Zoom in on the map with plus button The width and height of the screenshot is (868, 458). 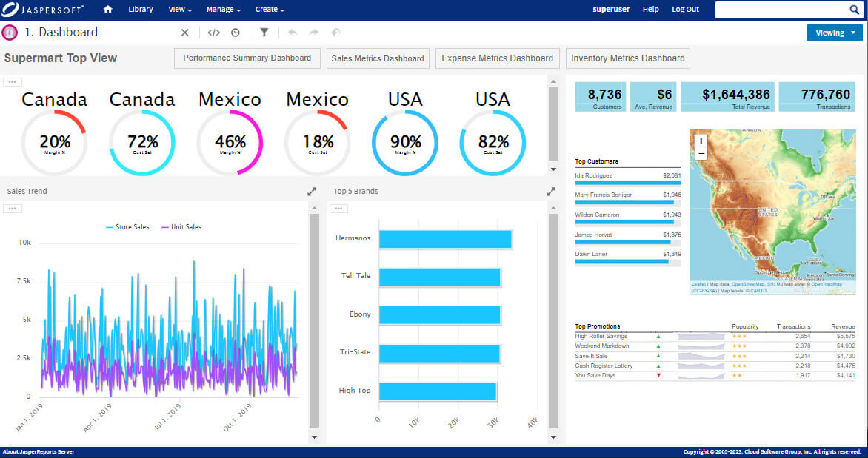tap(701, 139)
